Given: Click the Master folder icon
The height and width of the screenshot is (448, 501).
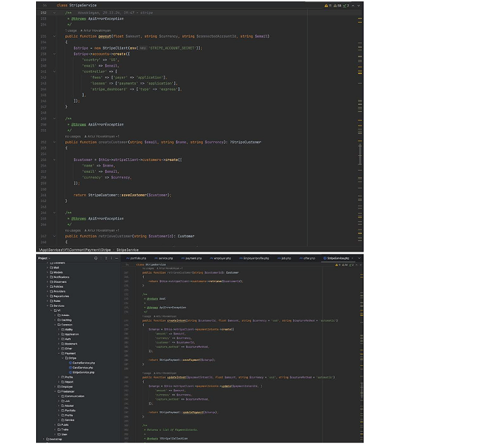Looking at the screenshot, I should point(63,405).
